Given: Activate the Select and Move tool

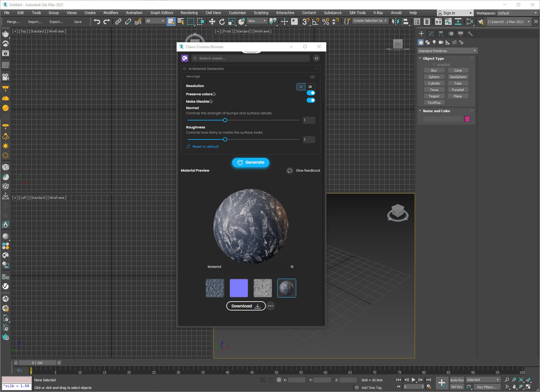Looking at the screenshot, I should pyautogui.click(x=212, y=21).
